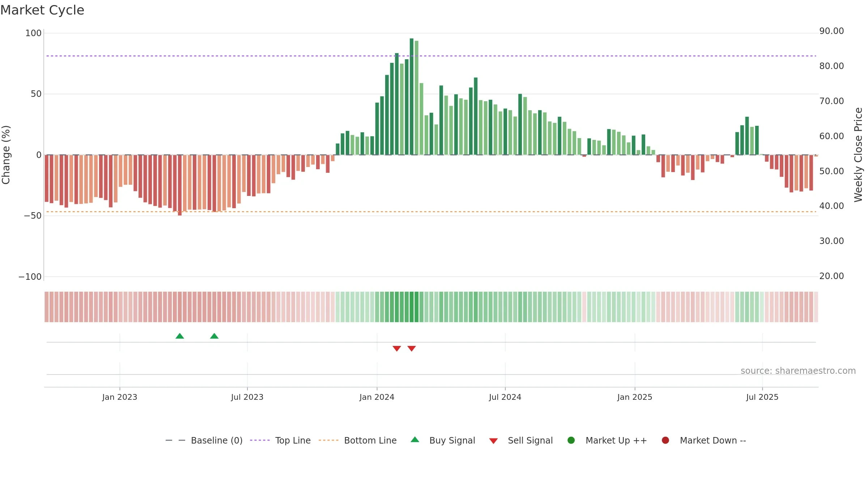Viewport: 868px width, 488px height.
Task: Click the 80.00 price tick label
Action: tap(831, 66)
